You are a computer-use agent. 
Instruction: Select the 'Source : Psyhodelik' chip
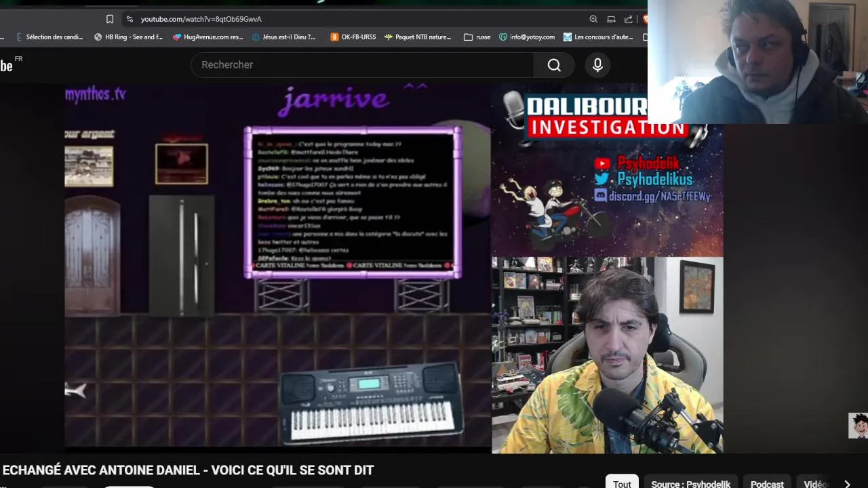[690, 483]
